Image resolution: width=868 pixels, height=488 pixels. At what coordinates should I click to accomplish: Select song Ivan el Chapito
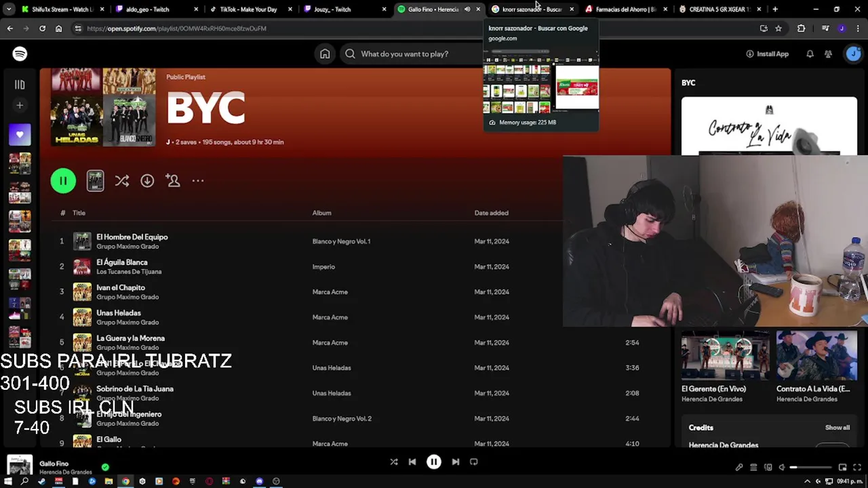[x=120, y=287]
